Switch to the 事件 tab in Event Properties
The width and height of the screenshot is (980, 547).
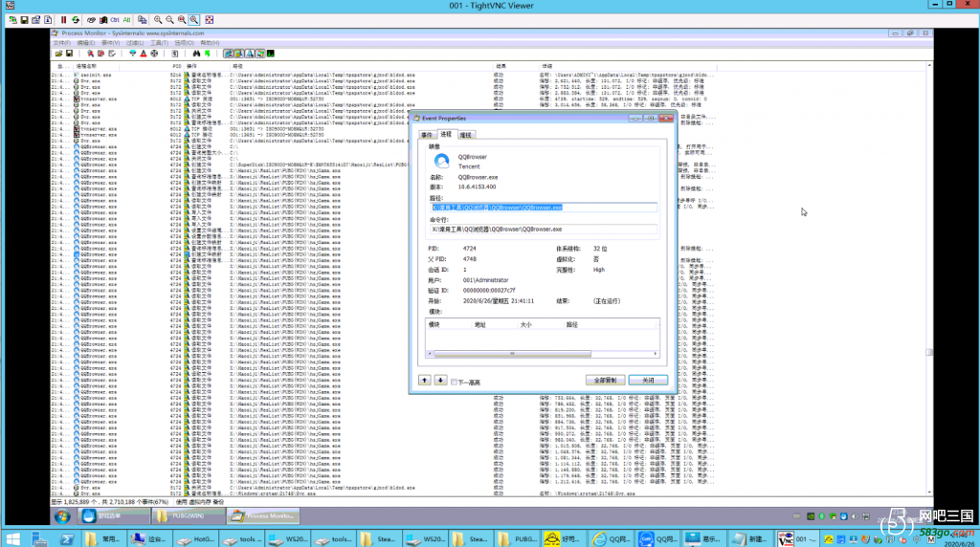point(427,135)
